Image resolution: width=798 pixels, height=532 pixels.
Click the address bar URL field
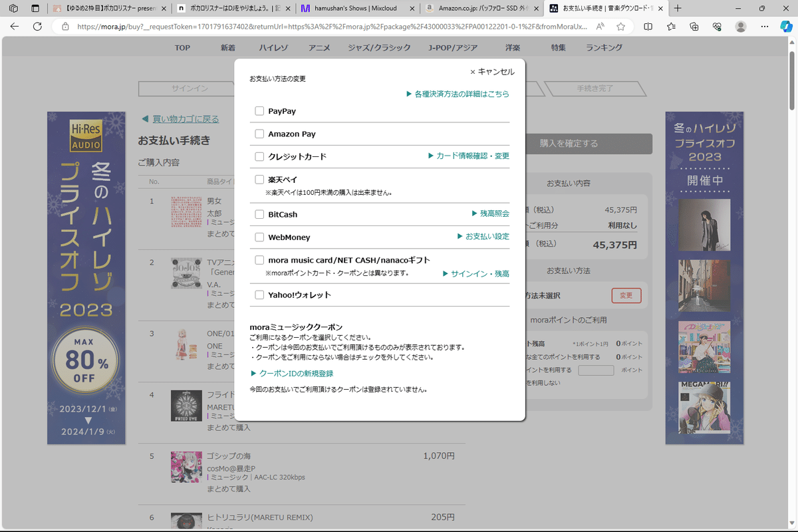coord(332,27)
